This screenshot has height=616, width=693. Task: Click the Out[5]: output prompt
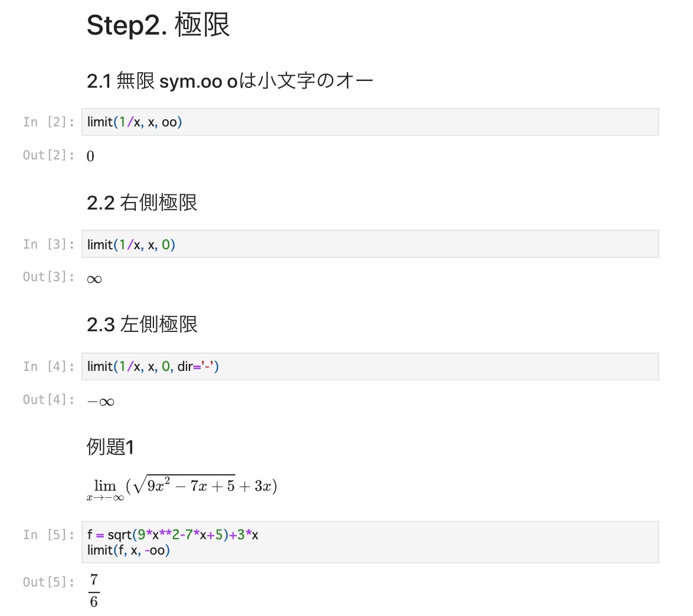[x=48, y=582]
